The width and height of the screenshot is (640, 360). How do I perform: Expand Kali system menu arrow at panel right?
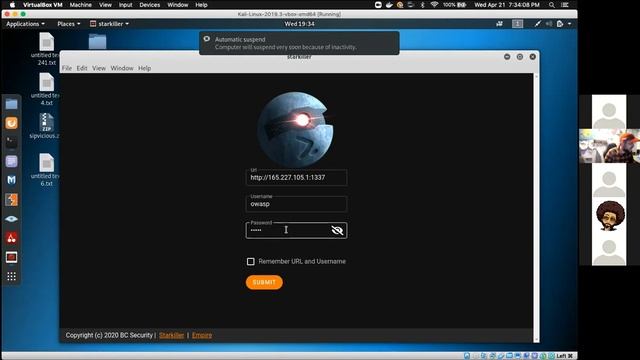[x=570, y=24]
